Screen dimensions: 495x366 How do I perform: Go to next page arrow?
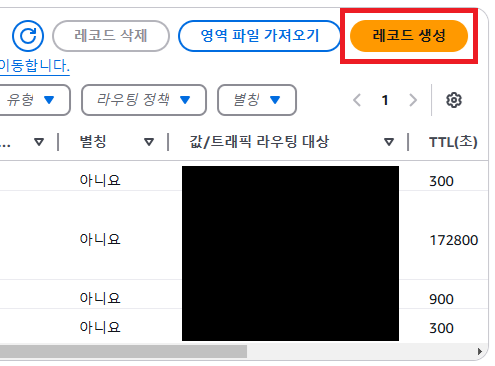click(413, 100)
